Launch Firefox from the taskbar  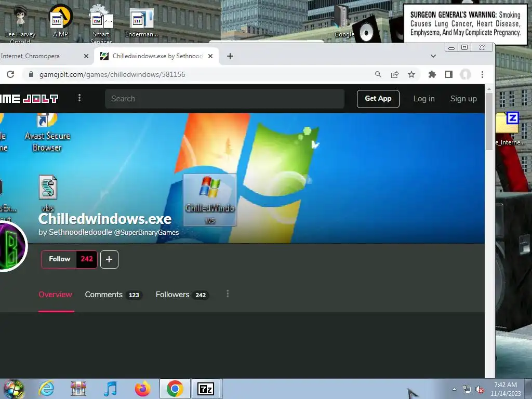click(x=142, y=389)
